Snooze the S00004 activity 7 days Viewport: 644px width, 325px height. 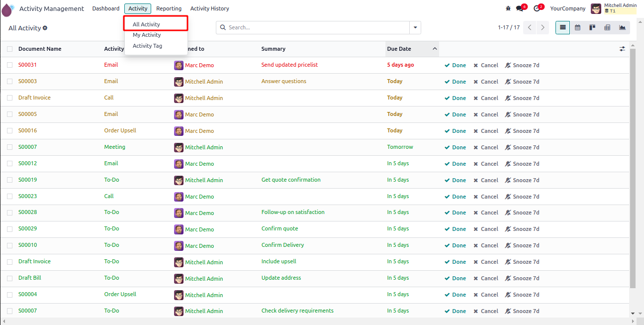click(522, 295)
